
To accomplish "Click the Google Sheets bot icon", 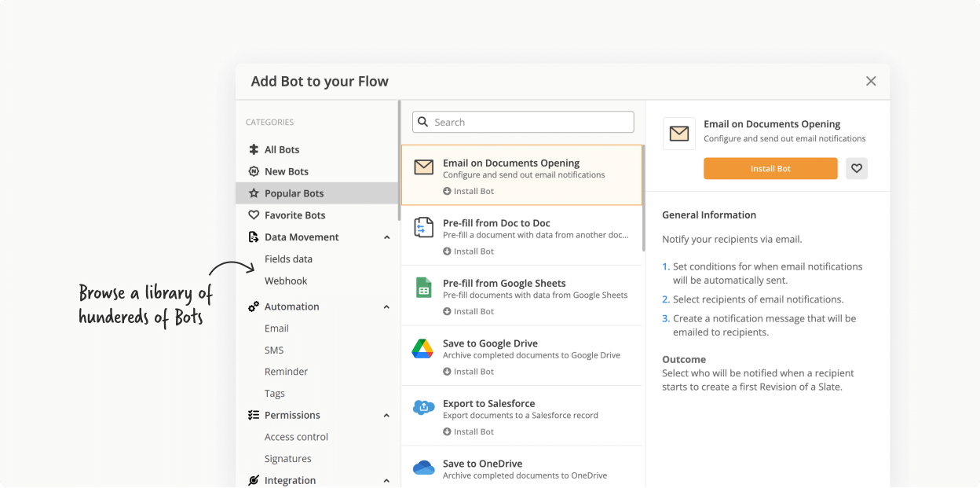I will pyautogui.click(x=423, y=288).
